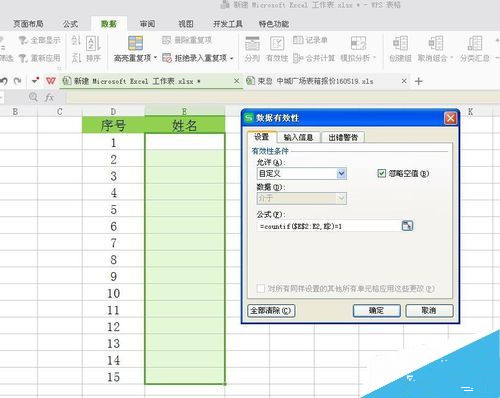Viewport: 500px width, 398px height.
Task: Switch to the View (视图) tab
Action: [x=186, y=24]
